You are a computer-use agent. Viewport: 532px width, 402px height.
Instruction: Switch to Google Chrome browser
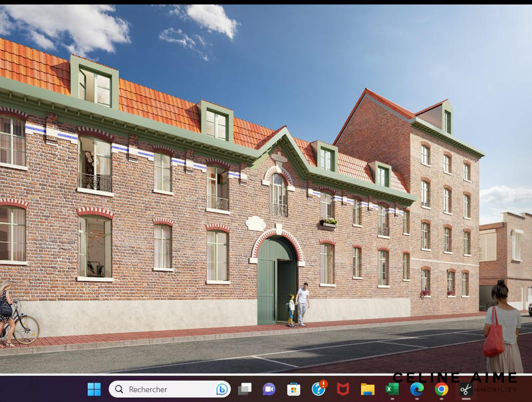coord(441,389)
